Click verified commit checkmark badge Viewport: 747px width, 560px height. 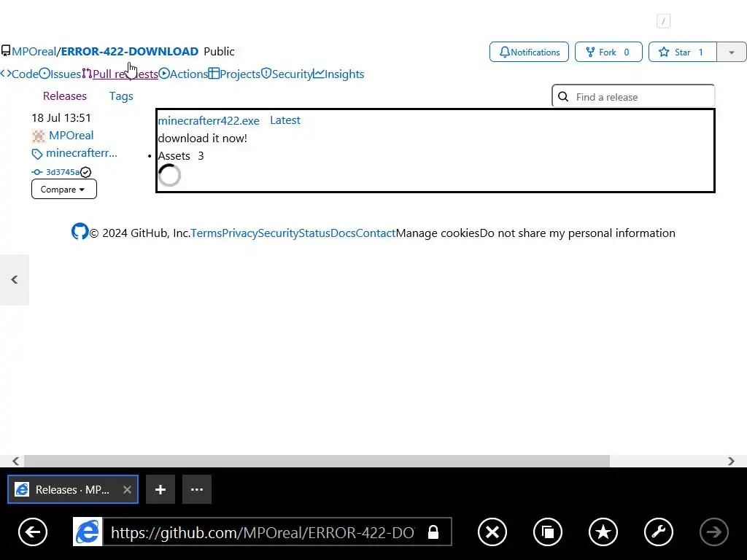click(86, 172)
